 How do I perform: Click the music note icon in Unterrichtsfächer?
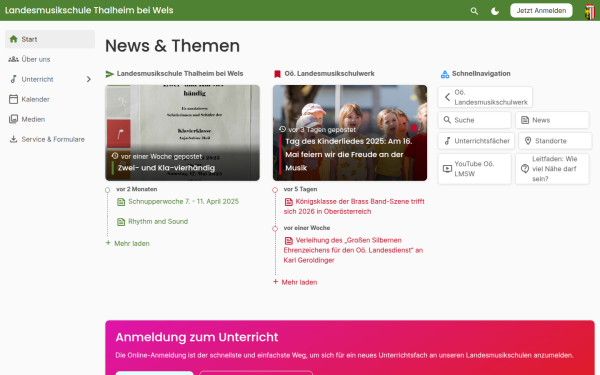[x=447, y=141]
